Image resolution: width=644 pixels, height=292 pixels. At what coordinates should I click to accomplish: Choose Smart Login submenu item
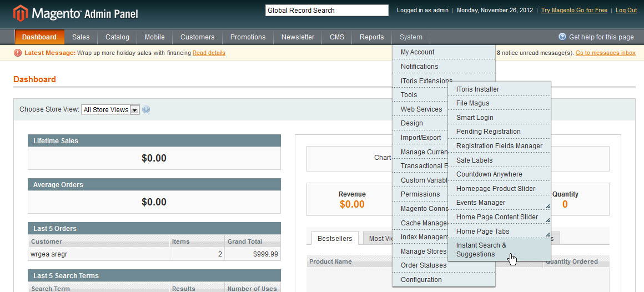(x=499, y=118)
